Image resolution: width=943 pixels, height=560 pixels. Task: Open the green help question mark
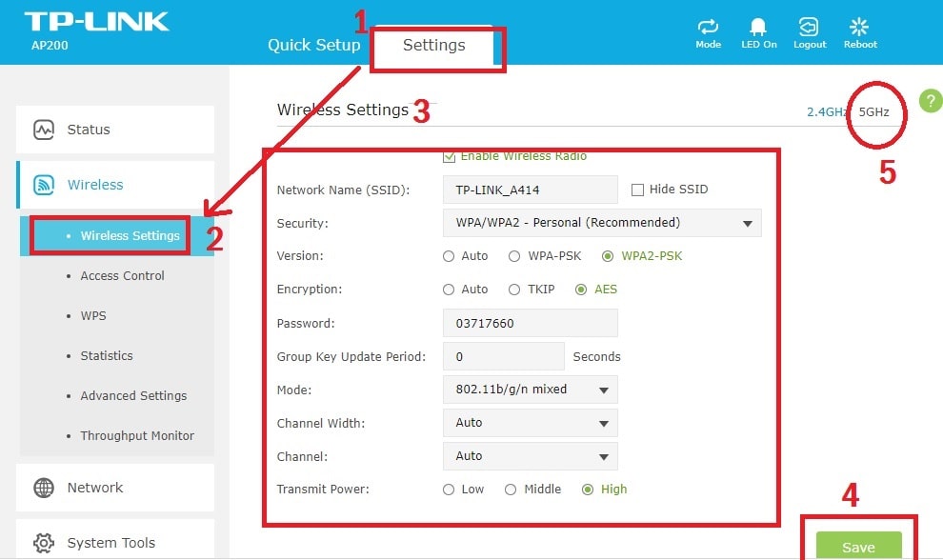pos(930,100)
